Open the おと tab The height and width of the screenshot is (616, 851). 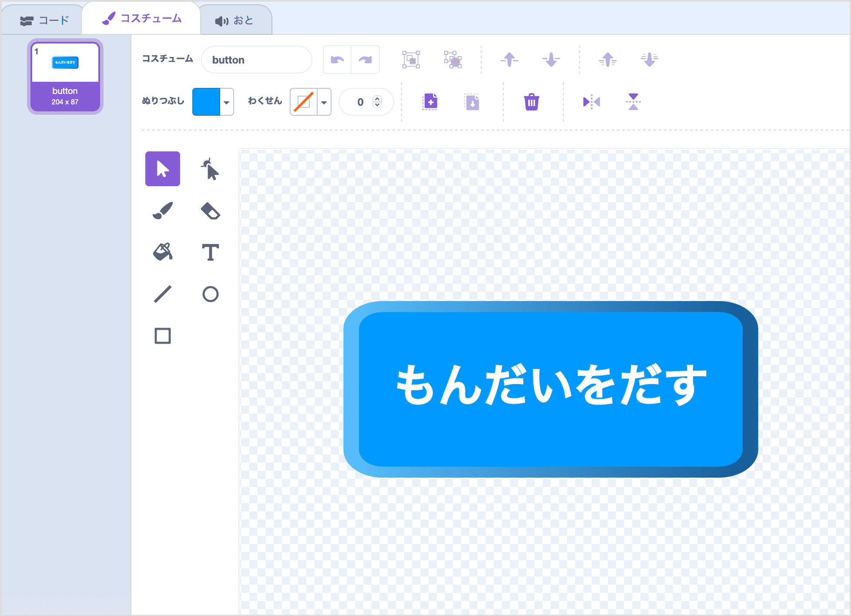(235, 19)
